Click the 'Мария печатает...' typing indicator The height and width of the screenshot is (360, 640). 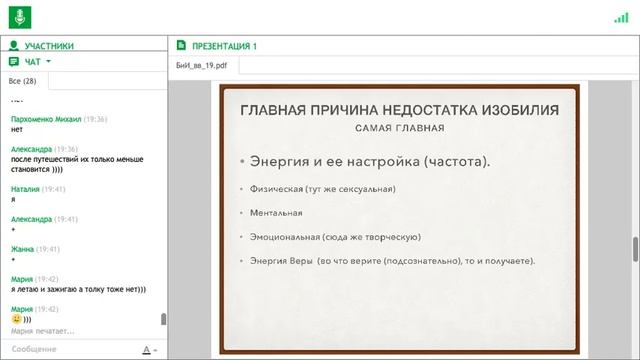[x=42, y=331]
